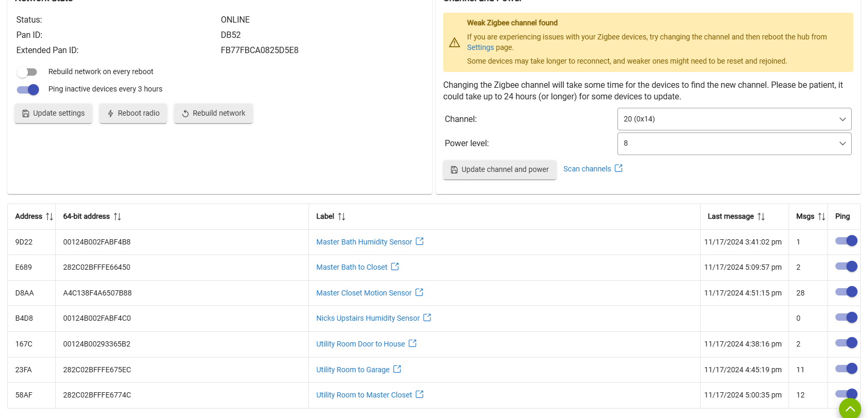
Task: Click the Ping column header
Action: point(843,217)
